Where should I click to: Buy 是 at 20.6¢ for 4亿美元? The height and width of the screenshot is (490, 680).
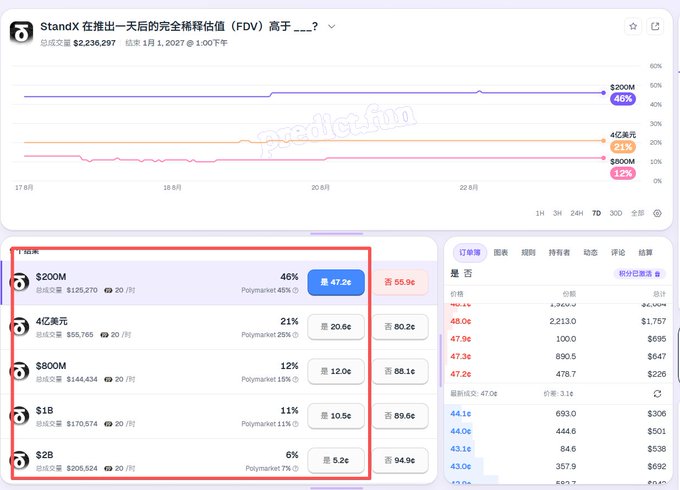tap(336, 327)
